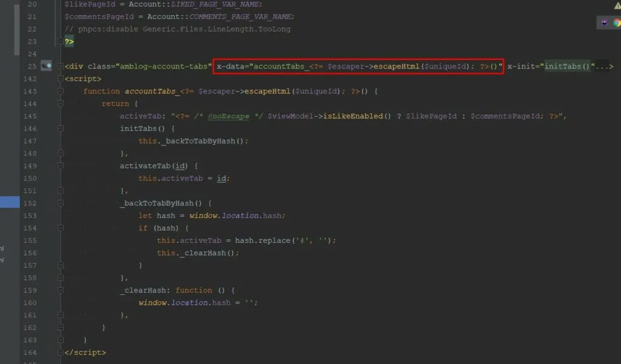Fold the activateTab method on line 149
The image size is (621, 364).
coord(60,165)
